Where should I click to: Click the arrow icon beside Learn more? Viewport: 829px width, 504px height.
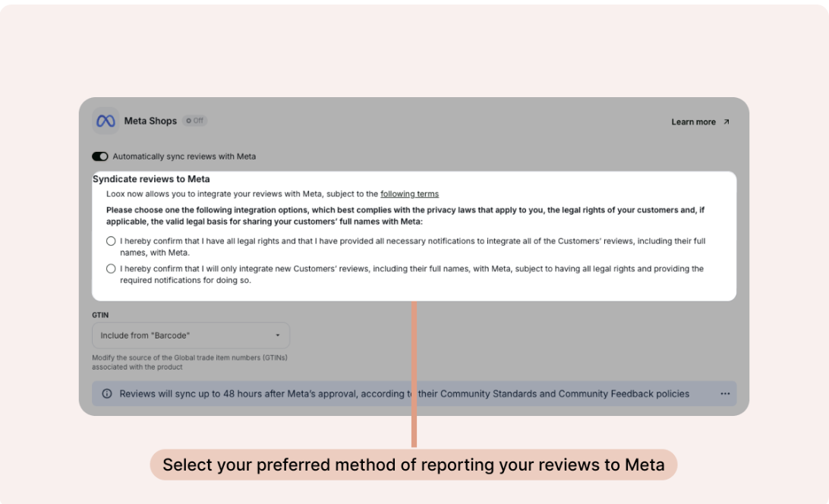[727, 122]
